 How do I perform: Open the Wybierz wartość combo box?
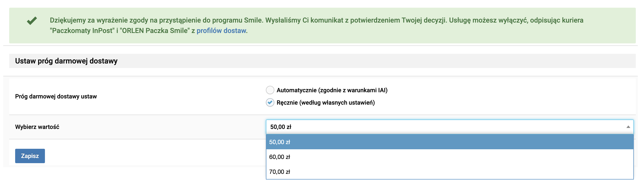click(x=450, y=127)
